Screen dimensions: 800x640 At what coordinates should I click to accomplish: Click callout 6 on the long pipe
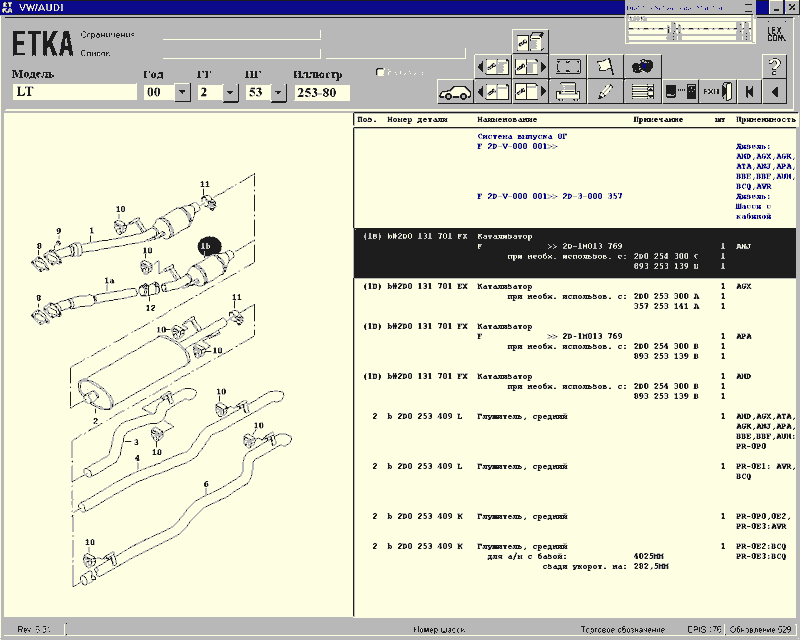206,484
